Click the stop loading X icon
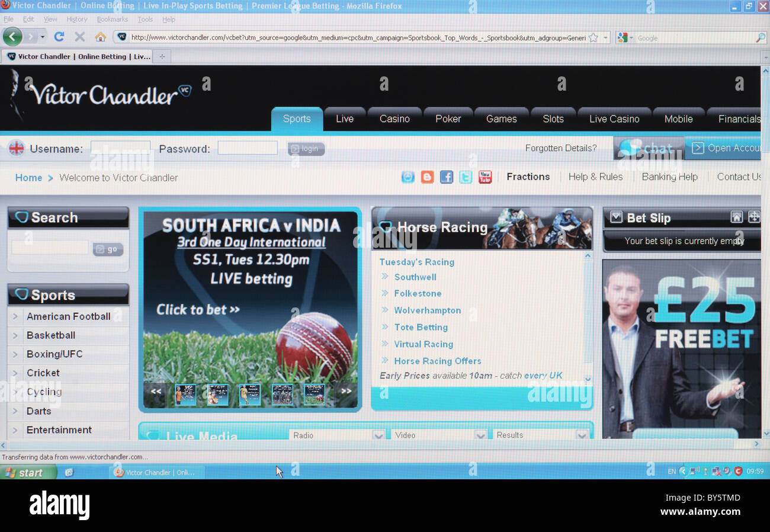This screenshot has height=532, width=770. tap(79, 37)
